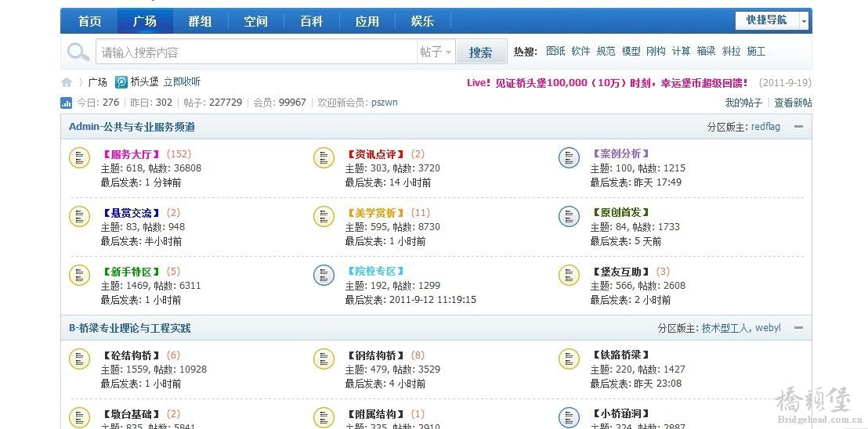The image size is (868, 429).
Task: Open the 帖子 search type dropdown
Action: pyautogui.click(x=436, y=52)
